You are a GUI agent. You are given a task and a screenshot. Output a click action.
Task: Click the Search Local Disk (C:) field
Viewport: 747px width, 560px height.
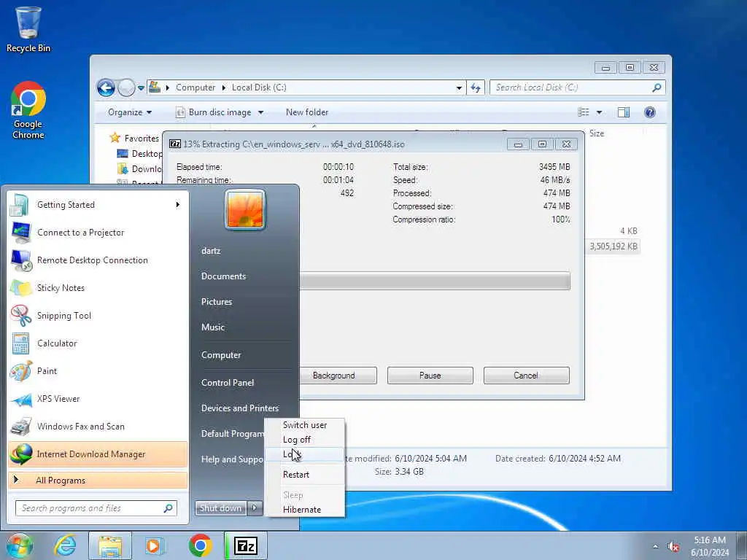pyautogui.click(x=577, y=87)
